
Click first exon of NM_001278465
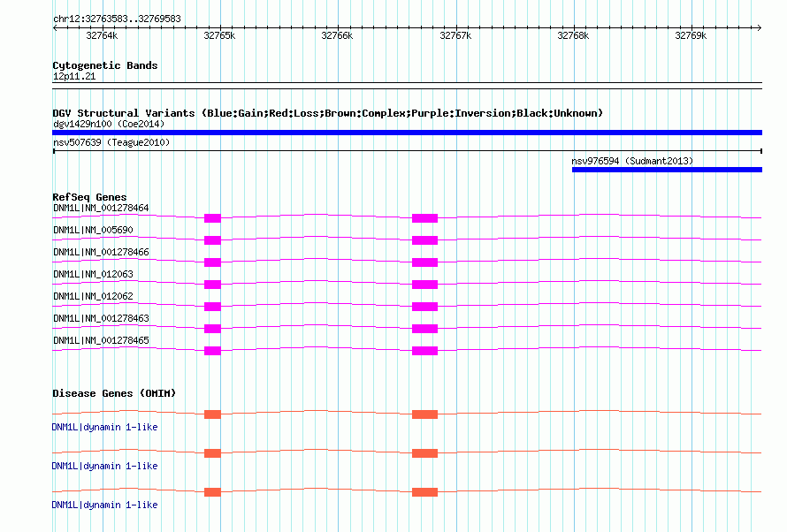pyautogui.click(x=212, y=351)
